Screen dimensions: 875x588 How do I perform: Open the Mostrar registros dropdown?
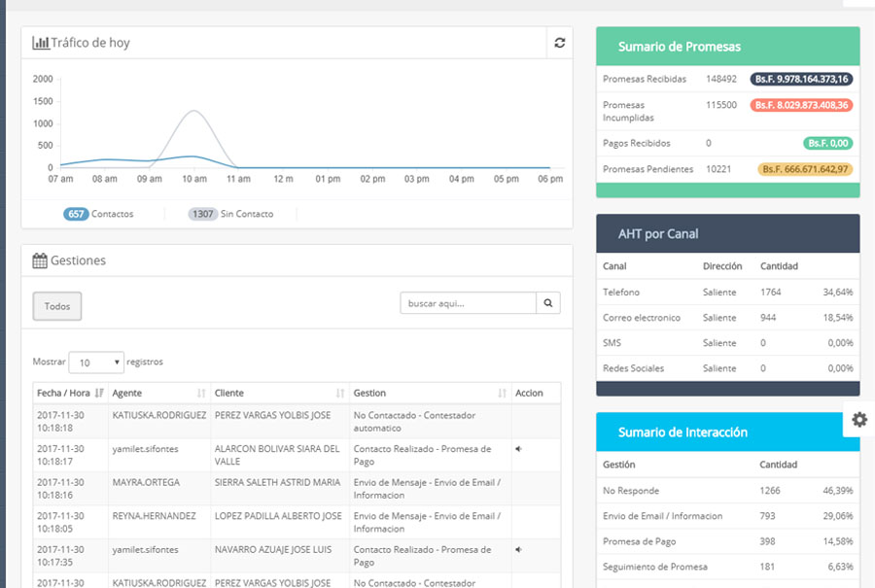coord(96,363)
